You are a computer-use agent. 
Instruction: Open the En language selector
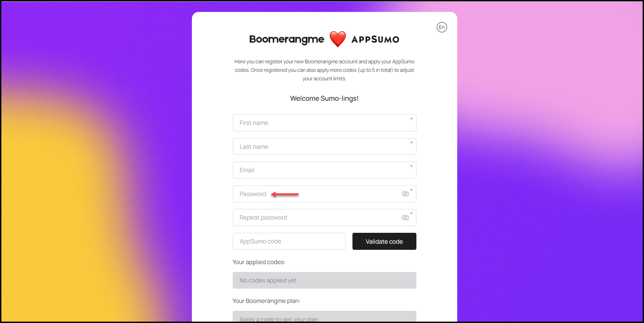pyautogui.click(x=442, y=27)
